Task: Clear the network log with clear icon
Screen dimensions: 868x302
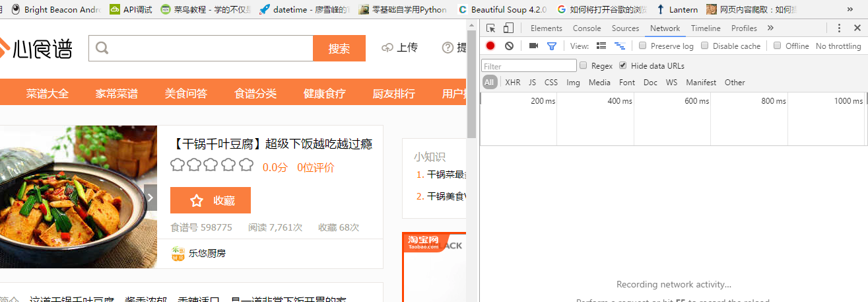Action: [x=509, y=46]
